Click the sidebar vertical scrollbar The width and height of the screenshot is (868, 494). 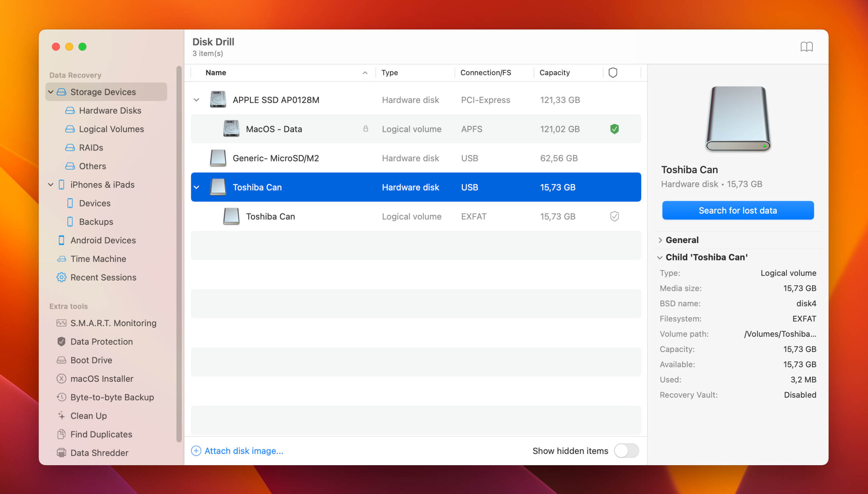pyautogui.click(x=179, y=255)
